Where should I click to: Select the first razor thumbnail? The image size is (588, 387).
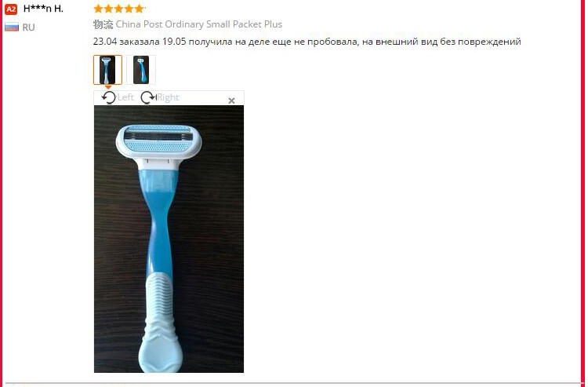click(107, 70)
